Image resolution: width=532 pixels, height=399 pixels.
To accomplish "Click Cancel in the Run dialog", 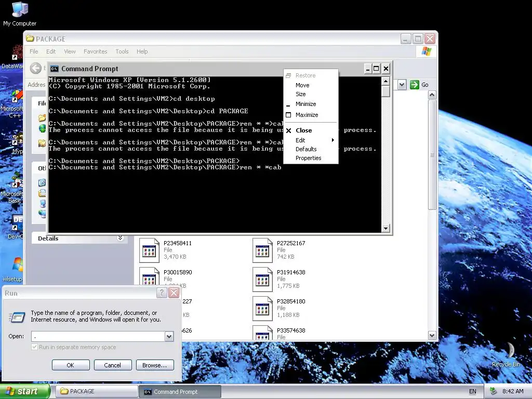I will click(x=113, y=365).
